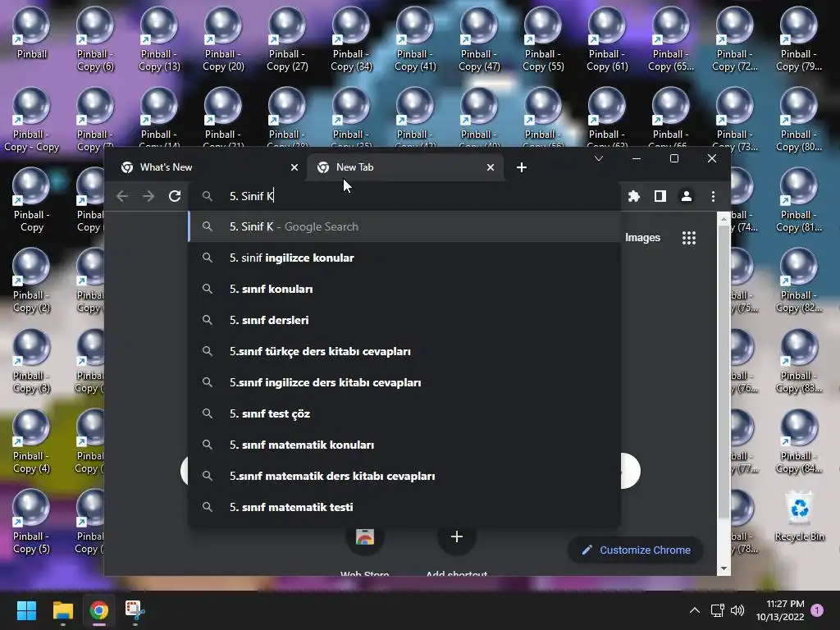
Task: Open the network tray icon
Action: 717,610
